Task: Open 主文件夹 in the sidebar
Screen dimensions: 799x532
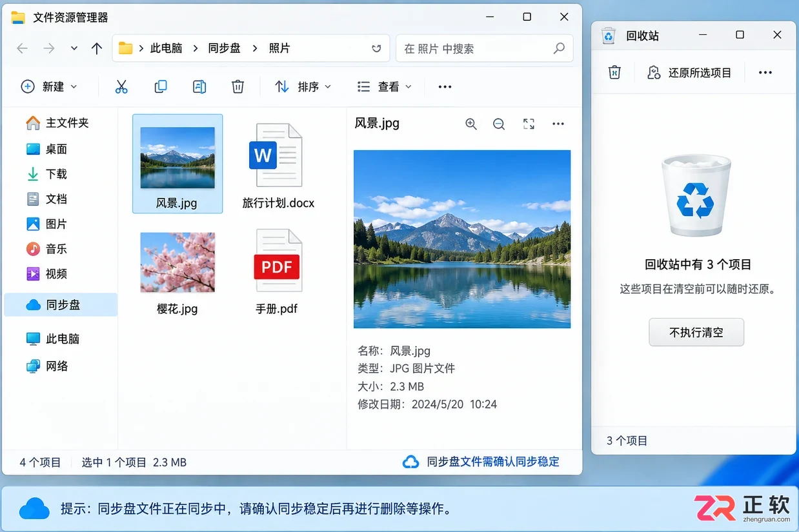Action: [61, 123]
